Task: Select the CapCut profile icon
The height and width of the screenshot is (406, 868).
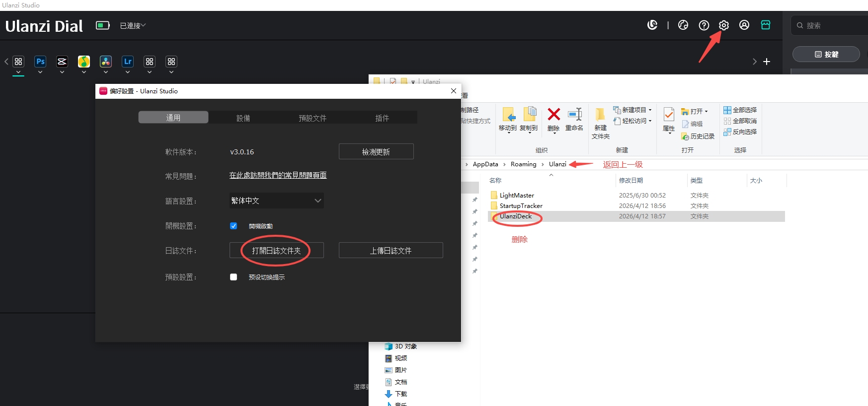Action: [62, 62]
